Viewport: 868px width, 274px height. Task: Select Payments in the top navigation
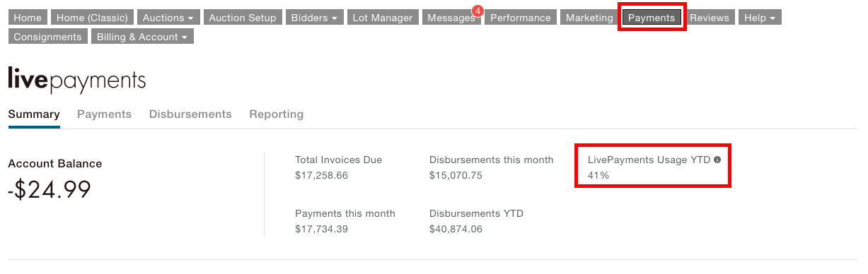pyautogui.click(x=652, y=18)
